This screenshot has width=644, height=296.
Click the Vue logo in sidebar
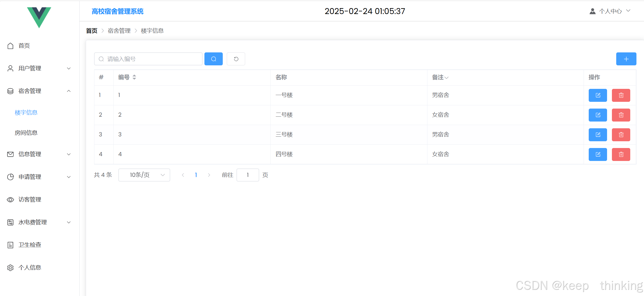pos(39,17)
